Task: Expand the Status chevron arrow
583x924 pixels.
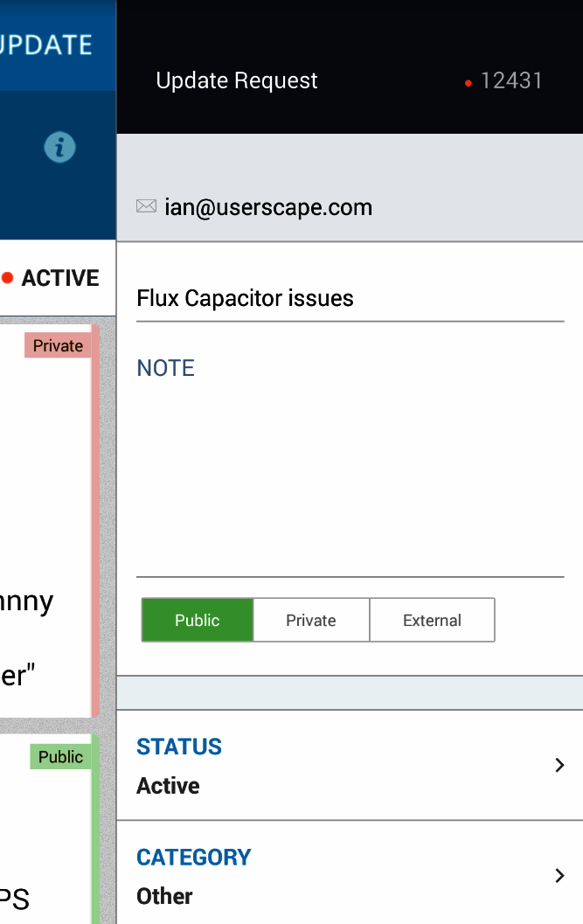Action: click(x=559, y=765)
